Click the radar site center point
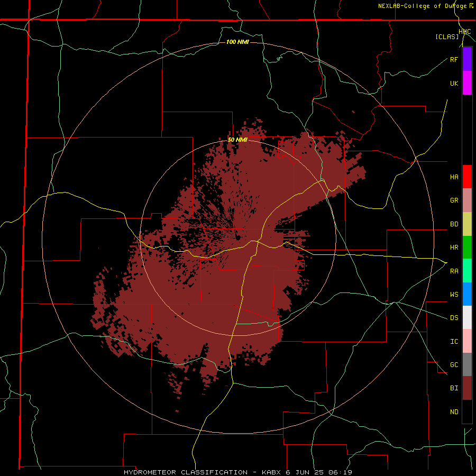Image resolution: width=476 pixels, height=476 pixels. [238, 237]
